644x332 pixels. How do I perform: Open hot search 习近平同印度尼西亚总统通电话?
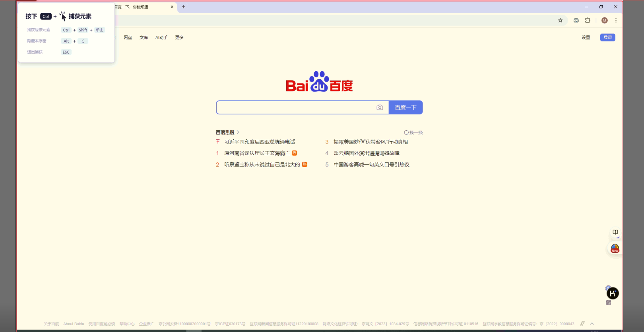pyautogui.click(x=260, y=142)
